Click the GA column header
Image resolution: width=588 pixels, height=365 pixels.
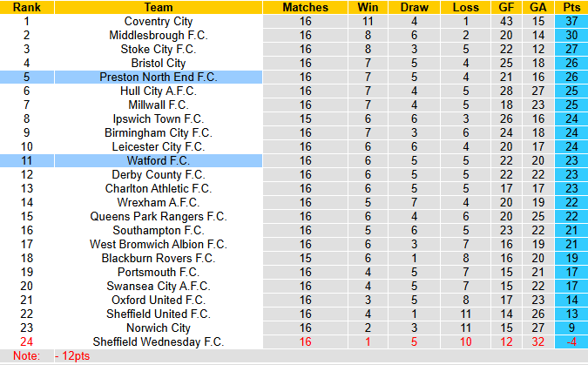click(538, 7)
